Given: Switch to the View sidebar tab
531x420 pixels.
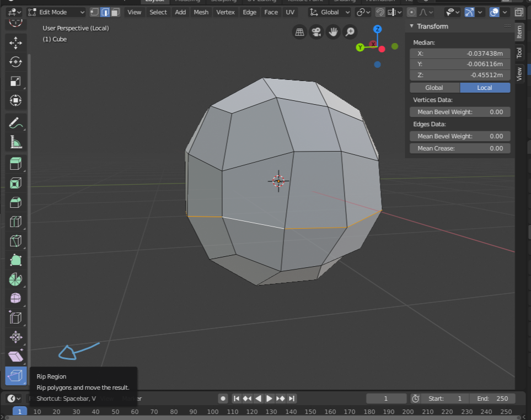Looking at the screenshot, I should point(519,74).
